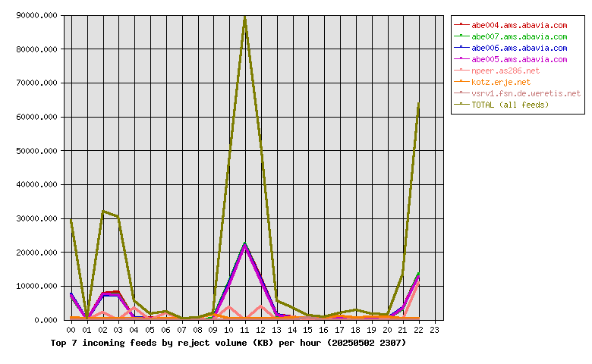Click the hour 02 x-axis label
The height and width of the screenshot is (364, 592).
(x=102, y=330)
